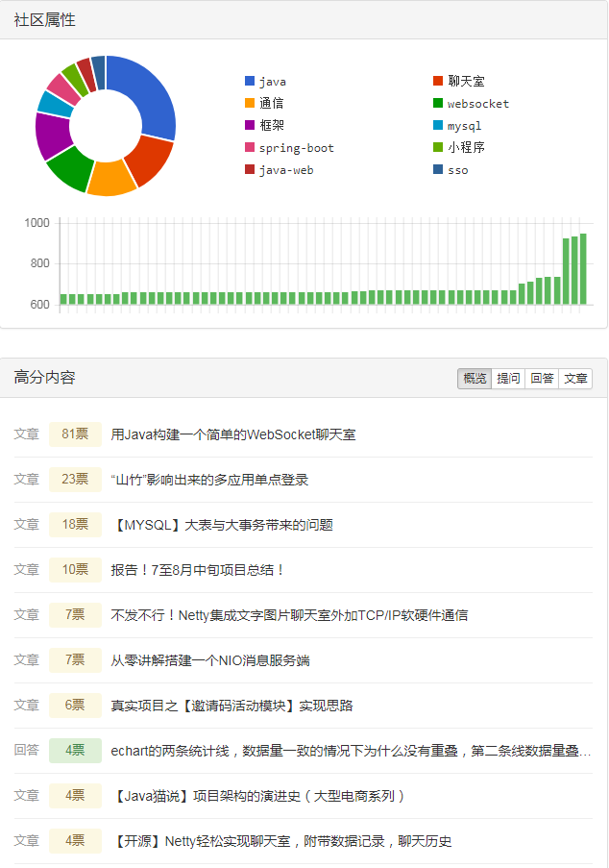Click the orange 通信 legend marker
The height and width of the screenshot is (868, 609).
[248, 103]
